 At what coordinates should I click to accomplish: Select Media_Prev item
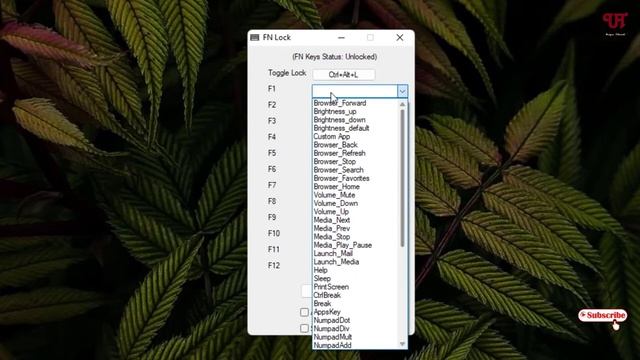[x=331, y=229]
